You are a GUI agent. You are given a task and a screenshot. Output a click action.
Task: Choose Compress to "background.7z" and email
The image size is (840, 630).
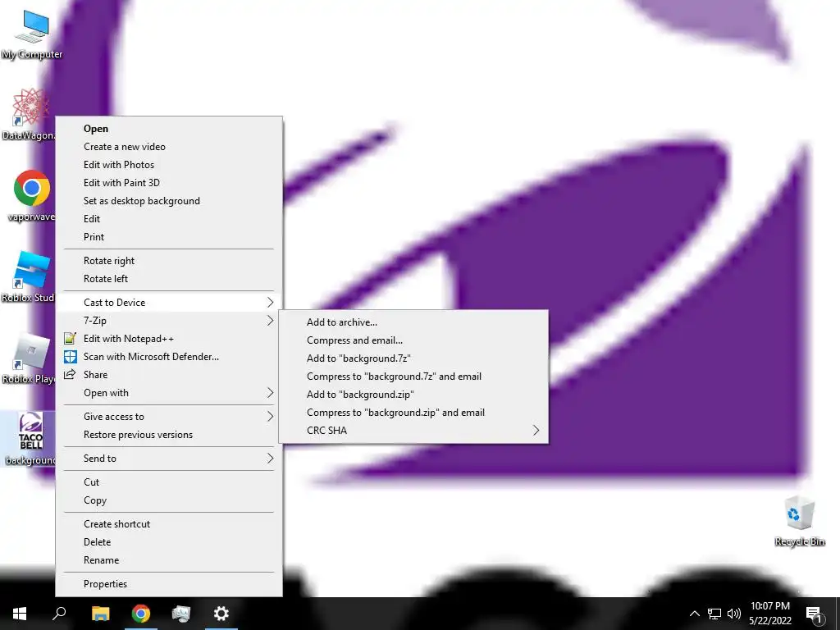[413, 377]
